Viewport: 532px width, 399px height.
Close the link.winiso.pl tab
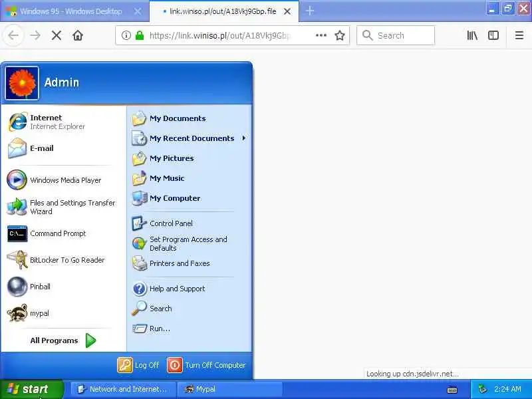click(287, 11)
